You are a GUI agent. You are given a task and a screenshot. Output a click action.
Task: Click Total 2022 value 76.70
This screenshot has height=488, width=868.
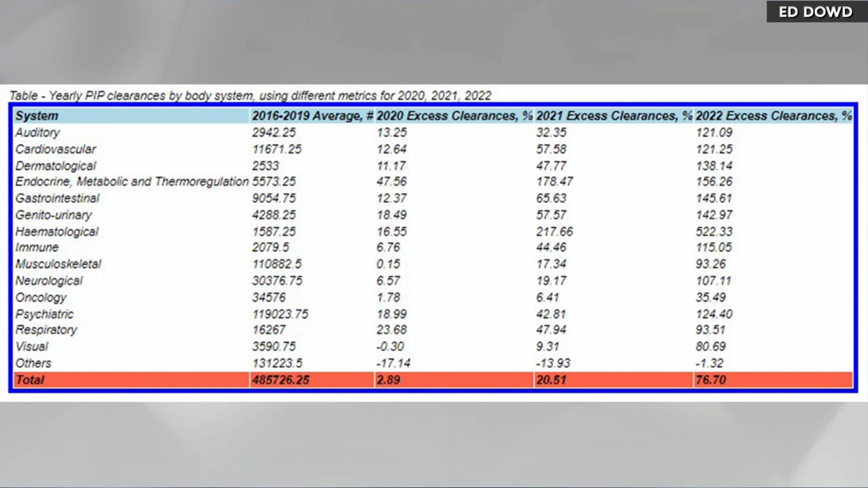tap(711, 380)
